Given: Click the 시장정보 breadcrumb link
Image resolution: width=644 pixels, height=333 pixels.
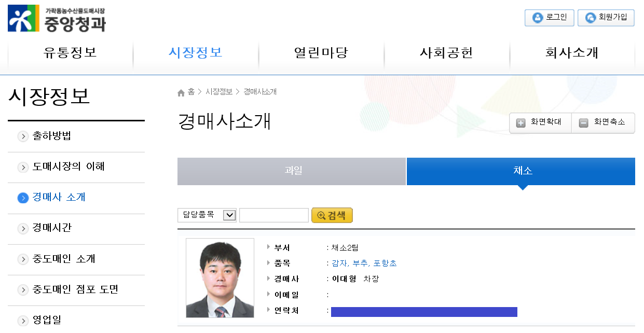Looking at the screenshot, I should (219, 92).
